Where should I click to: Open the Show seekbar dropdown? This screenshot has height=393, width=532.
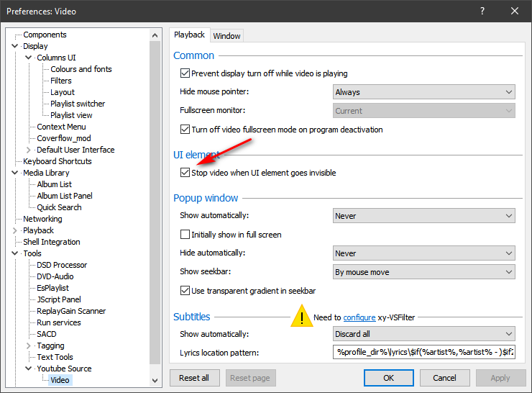pos(424,272)
